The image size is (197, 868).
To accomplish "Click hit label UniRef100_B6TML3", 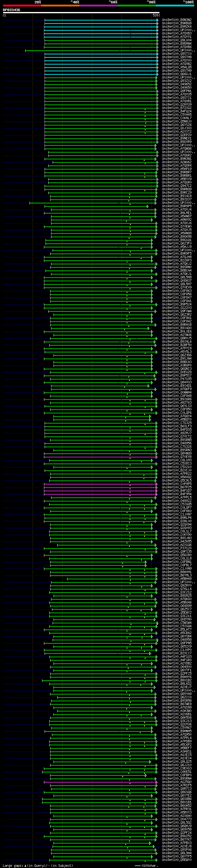I will (177, 575).
